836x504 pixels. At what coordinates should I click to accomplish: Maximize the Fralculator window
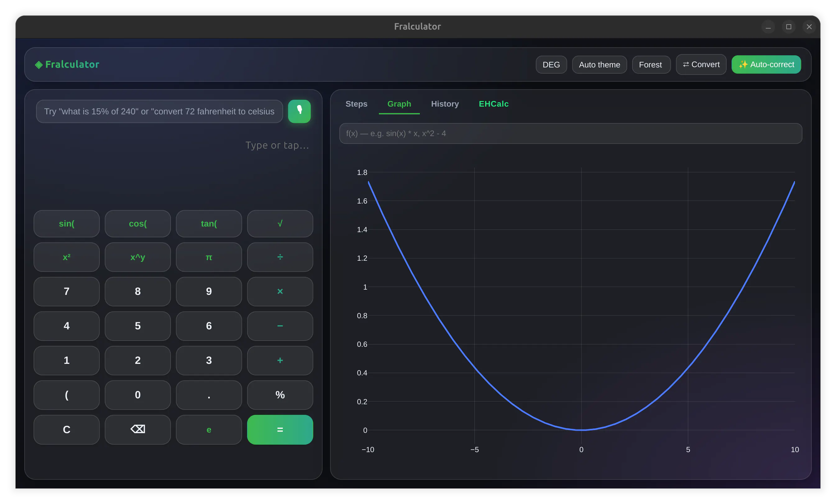[x=788, y=26]
